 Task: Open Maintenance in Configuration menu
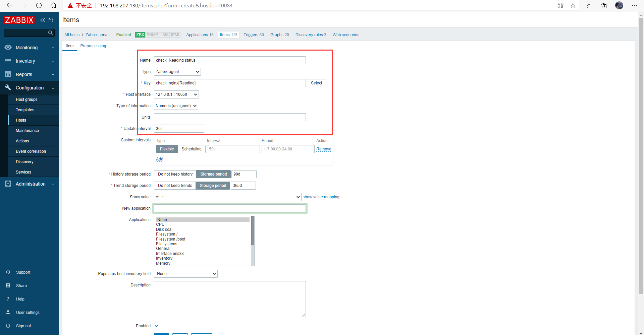[27, 131]
